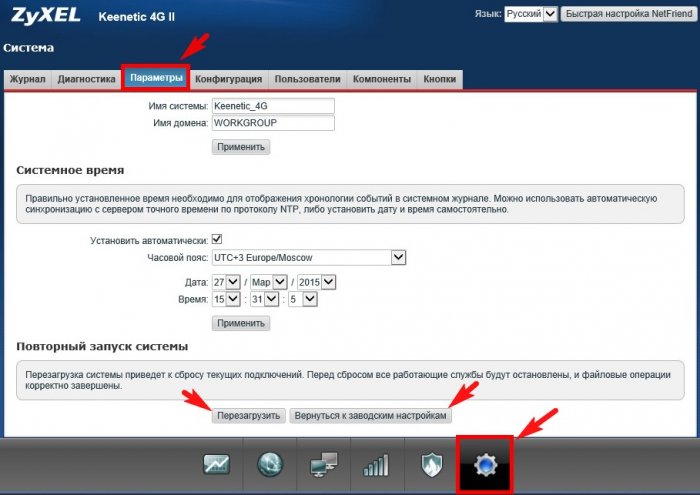Open the date day dropdown showing 27
The height and width of the screenshot is (495, 700).
(x=226, y=282)
